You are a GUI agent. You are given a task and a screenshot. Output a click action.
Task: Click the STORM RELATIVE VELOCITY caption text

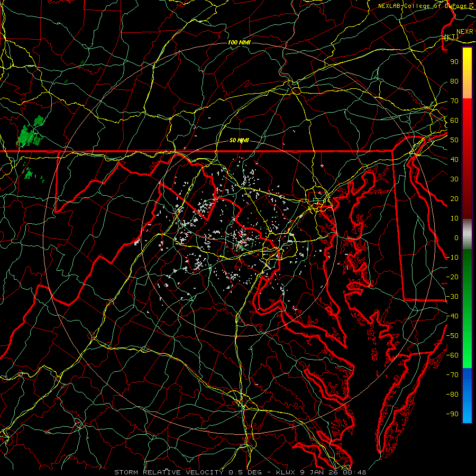point(169,472)
